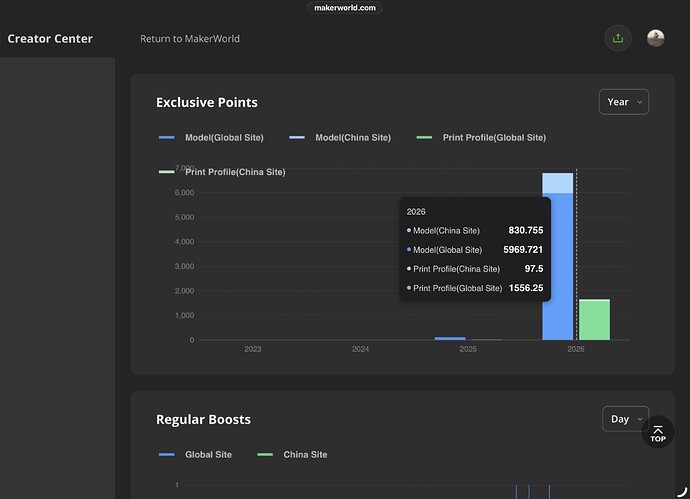Click the Regular Boosts heading

click(x=203, y=419)
